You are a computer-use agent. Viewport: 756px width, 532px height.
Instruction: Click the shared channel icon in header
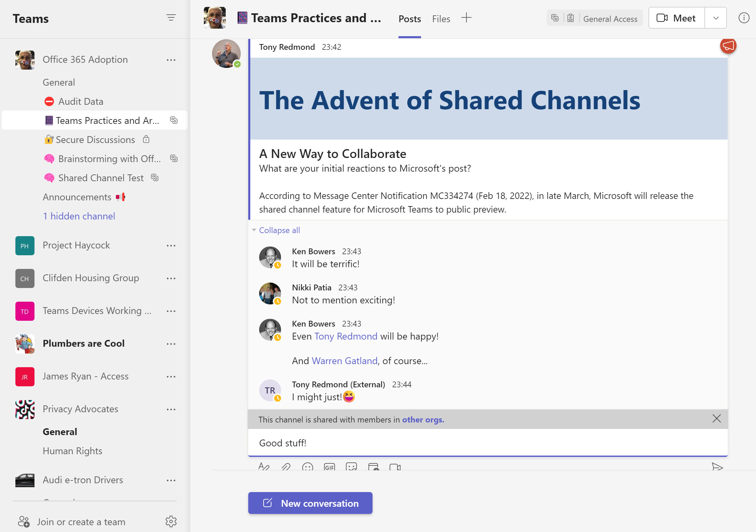(555, 18)
